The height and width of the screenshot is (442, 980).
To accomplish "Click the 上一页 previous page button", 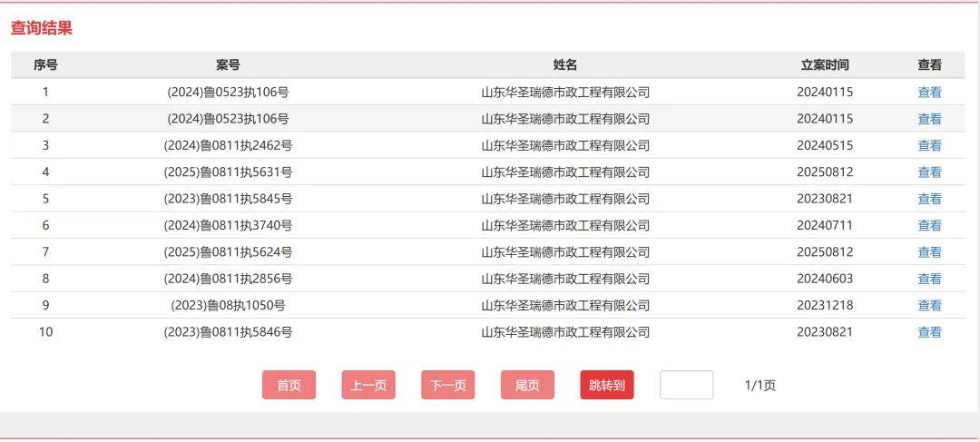I will click(368, 385).
